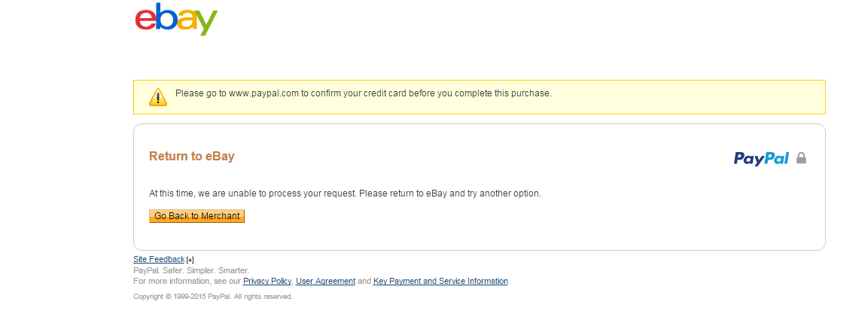Open the Site Feedback link

click(x=159, y=259)
